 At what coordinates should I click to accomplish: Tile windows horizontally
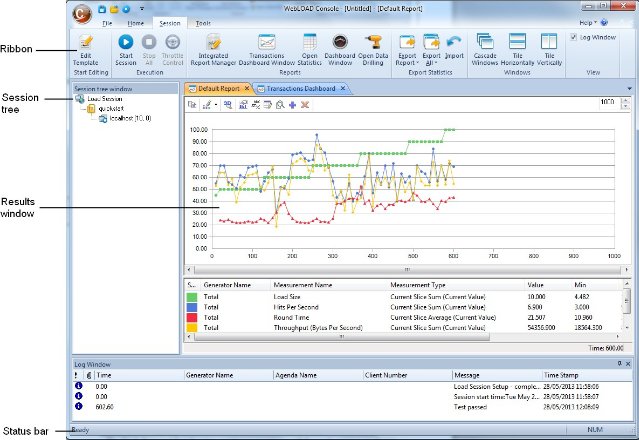[519, 42]
